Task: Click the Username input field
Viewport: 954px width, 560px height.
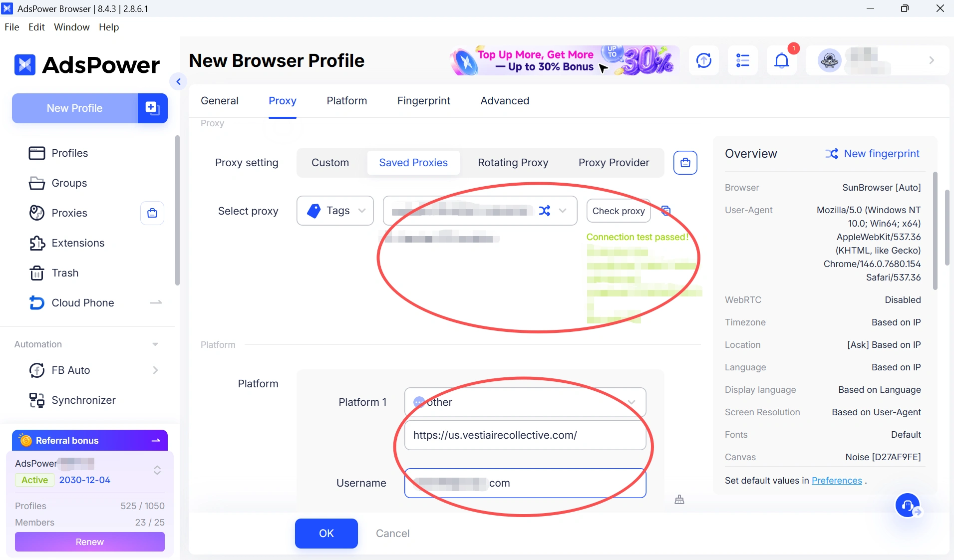Action: pos(525,483)
